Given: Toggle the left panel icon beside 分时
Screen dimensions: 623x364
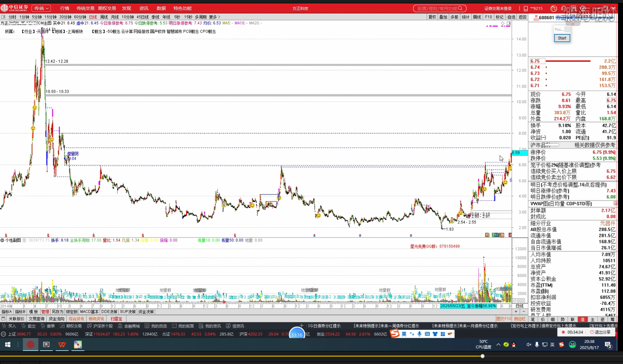Looking at the screenshot, I should click(x=3, y=17).
